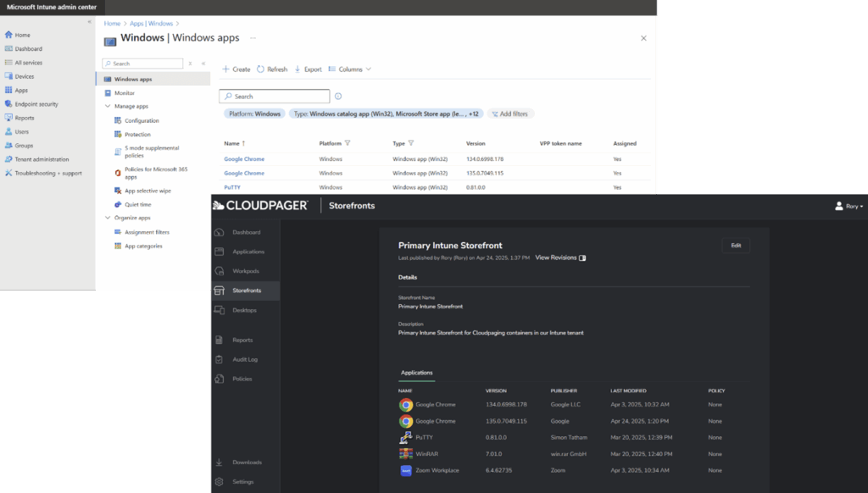This screenshot has width=868, height=493.
Task: Open the Platform column filter icon
Action: pyautogui.click(x=348, y=143)
